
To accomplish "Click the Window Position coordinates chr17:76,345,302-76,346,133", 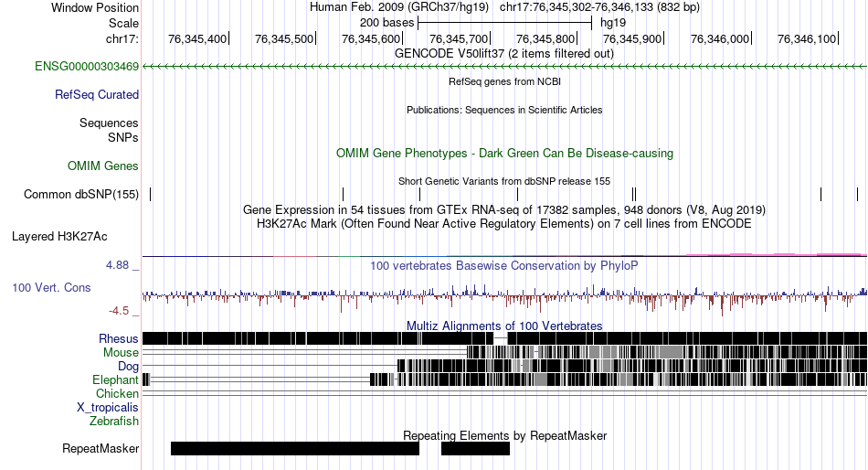I will [576, 7].
